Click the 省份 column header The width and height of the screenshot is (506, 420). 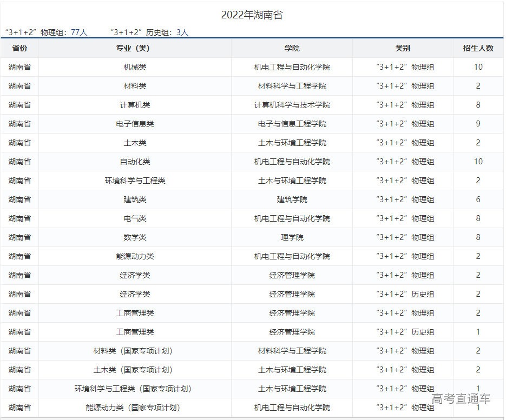pyautogui.click(x=19, y=48)
